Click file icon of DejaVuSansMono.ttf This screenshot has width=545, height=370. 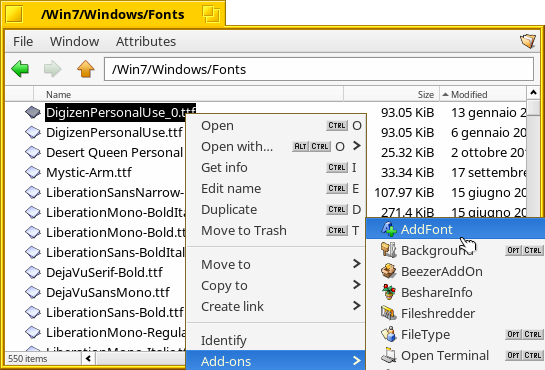(x=33, y=292)
